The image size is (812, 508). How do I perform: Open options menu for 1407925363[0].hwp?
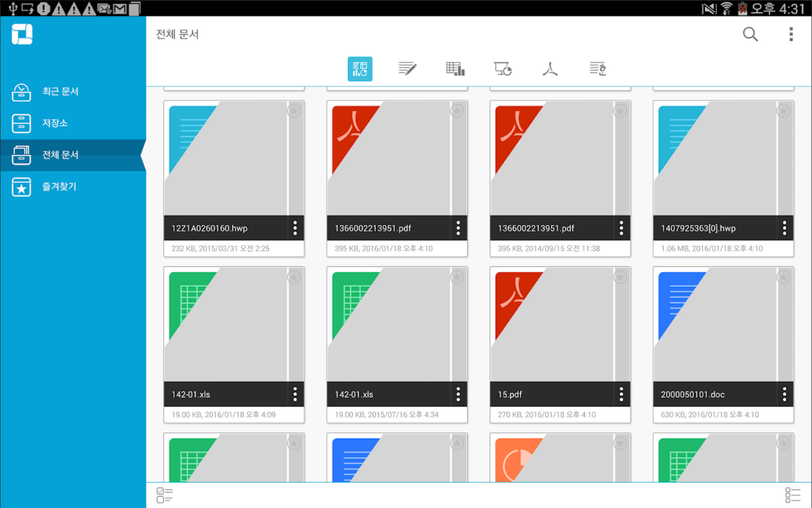785,228
